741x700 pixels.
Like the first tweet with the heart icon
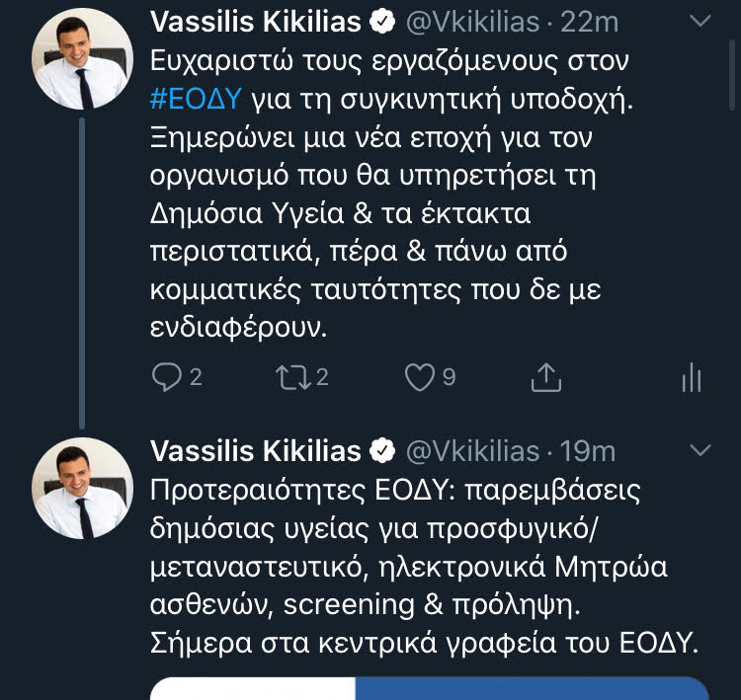[x=420, y=376]
